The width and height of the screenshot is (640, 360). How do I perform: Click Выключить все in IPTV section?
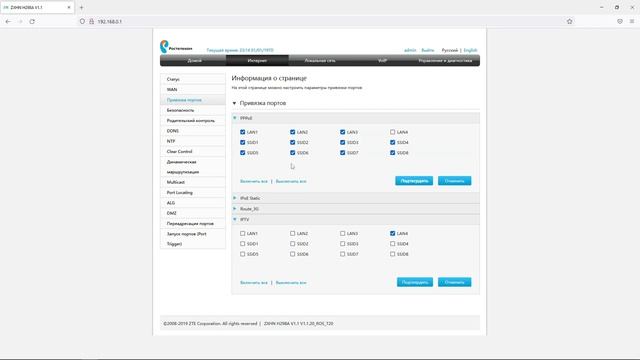291,282
